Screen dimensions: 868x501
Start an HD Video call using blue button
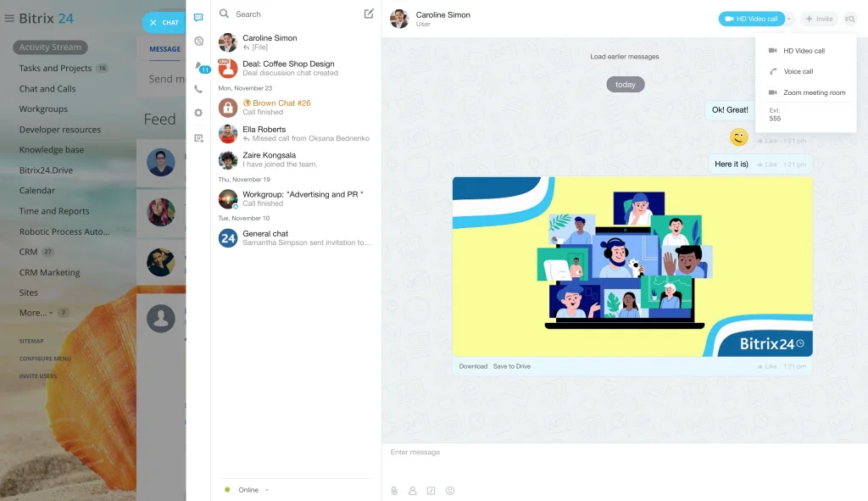pos(750,19)
